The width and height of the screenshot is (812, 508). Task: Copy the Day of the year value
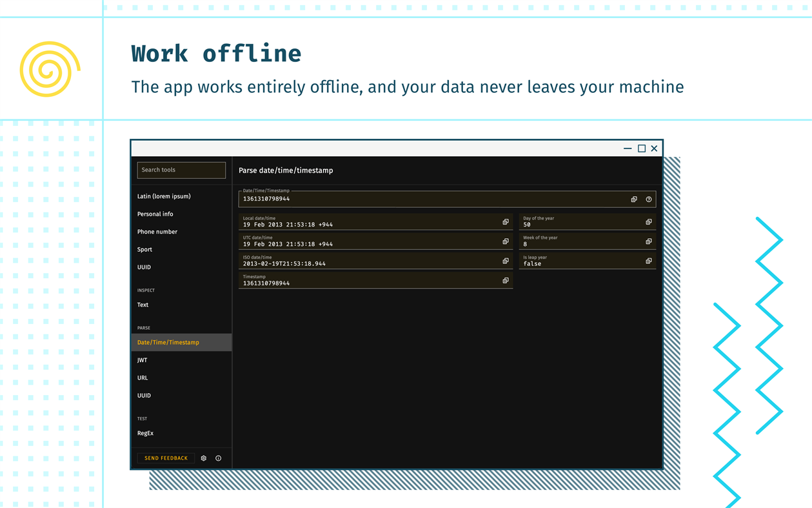649,222
